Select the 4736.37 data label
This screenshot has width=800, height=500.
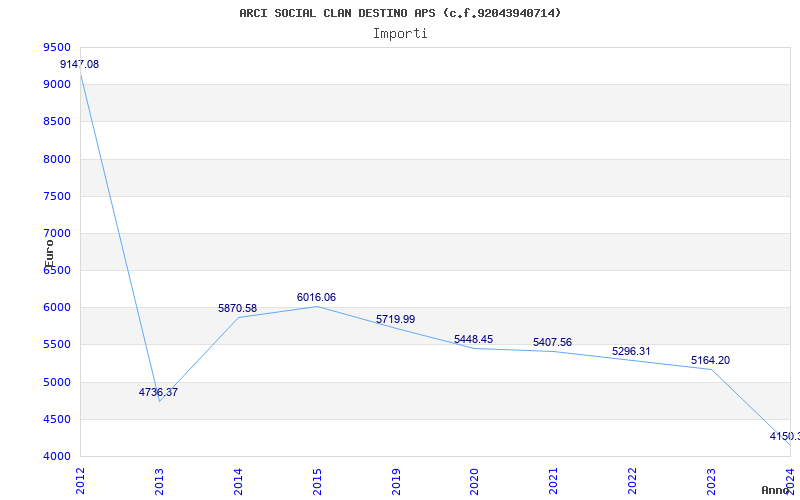click(158, 392)
